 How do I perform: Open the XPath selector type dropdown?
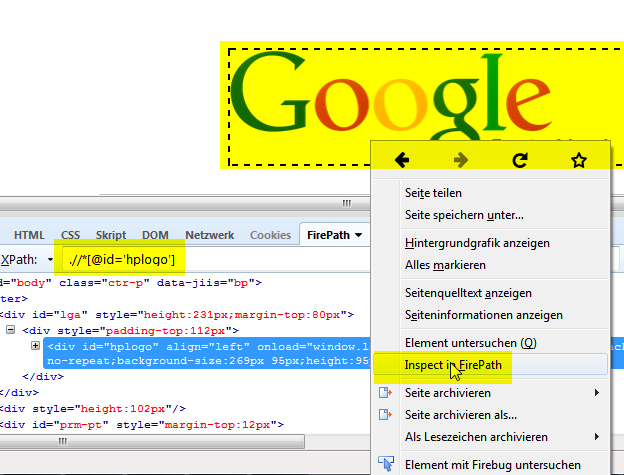pyautogui.click(x=50, y=261)
